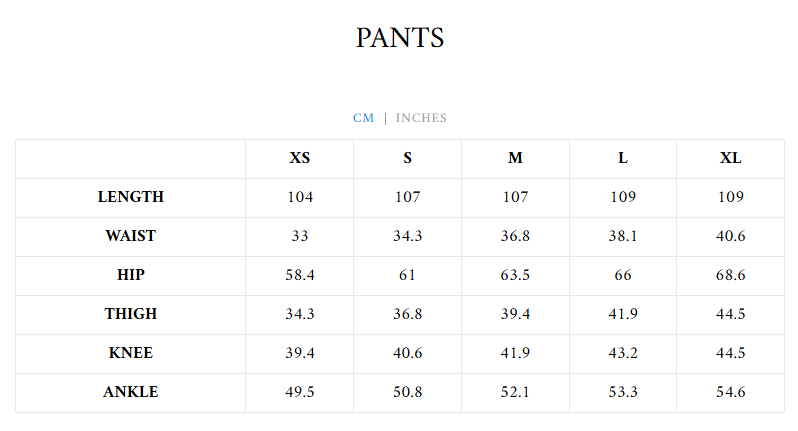Switch units to INCHES
Image resolution: width=798 pixels, height=431 pixels.
pyautogui.click(x=421, y=118)
